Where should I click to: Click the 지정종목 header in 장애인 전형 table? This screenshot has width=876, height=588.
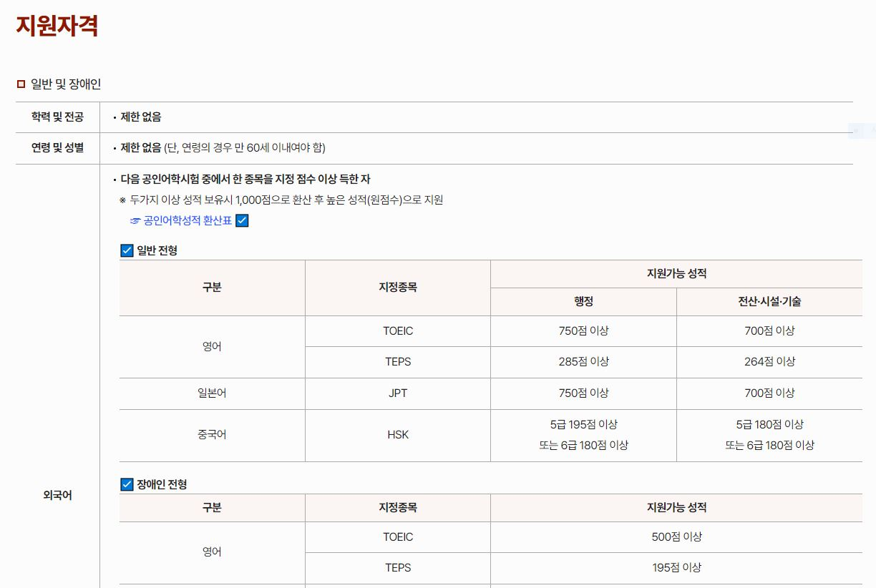pyautogui.click(x=398, y=507)
